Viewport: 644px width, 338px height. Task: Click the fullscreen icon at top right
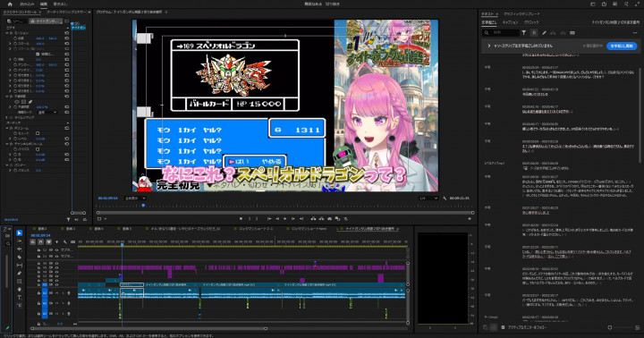click(637, 4)
